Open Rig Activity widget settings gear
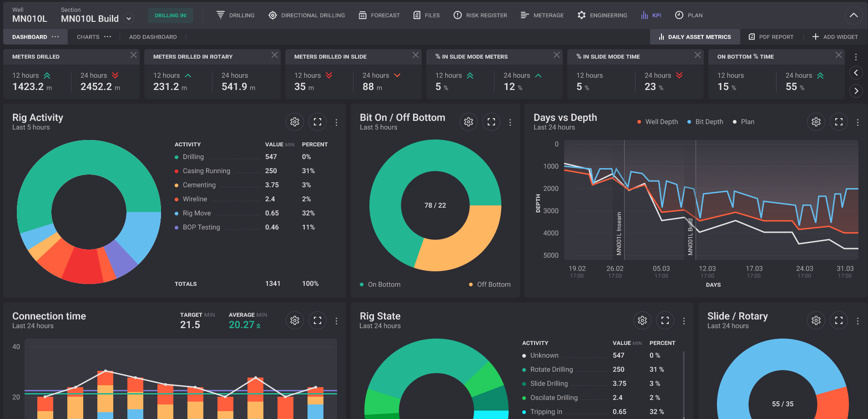Screen dimensions: 868x419 pyautogui.click(x=295, y=122)
